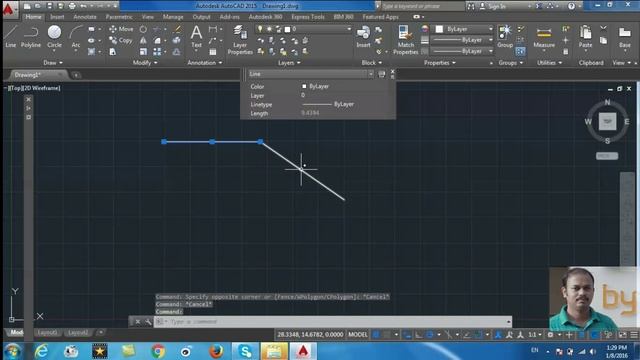Click the Cut icon in Clipboard
Screen dimensions: 640x360
(x=603, y=29)
